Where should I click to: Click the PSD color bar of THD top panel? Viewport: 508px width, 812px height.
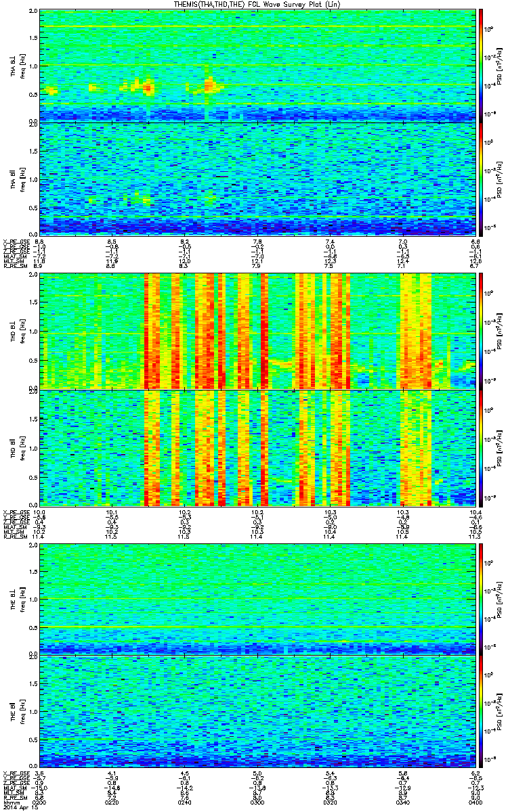pyautogui.click(x=481, y=331)
